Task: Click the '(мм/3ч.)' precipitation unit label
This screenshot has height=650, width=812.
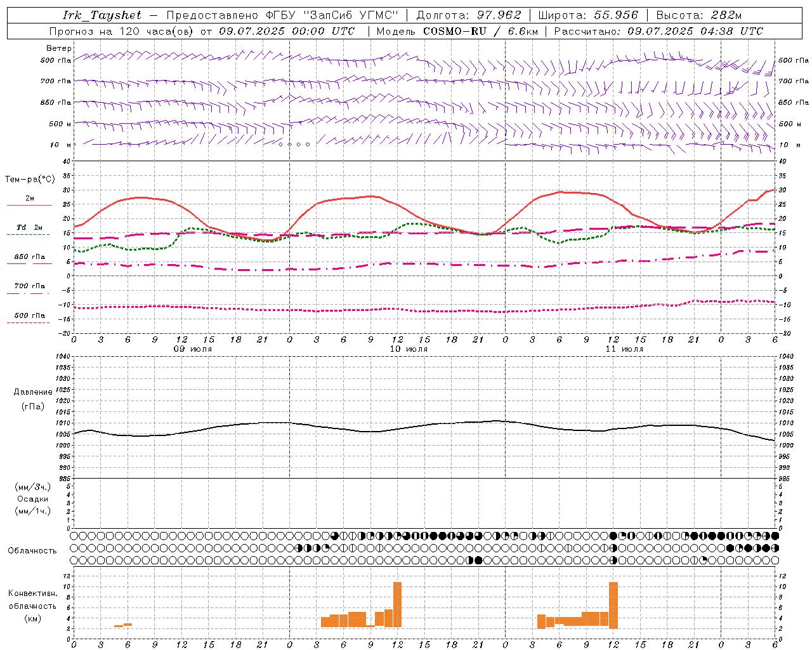Action: tap(33, 487)
